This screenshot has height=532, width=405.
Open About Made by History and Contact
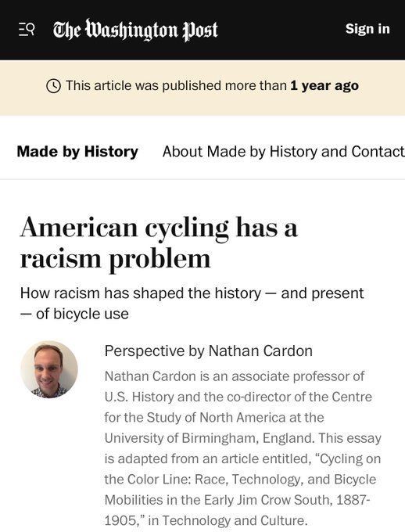[x=284, y=151]
